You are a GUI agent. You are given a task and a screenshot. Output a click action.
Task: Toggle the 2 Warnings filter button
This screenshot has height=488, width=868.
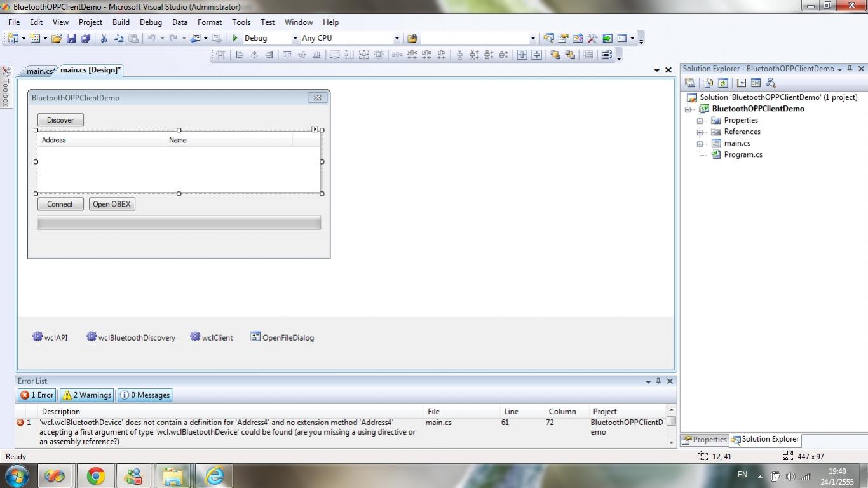tap(87, 395)
